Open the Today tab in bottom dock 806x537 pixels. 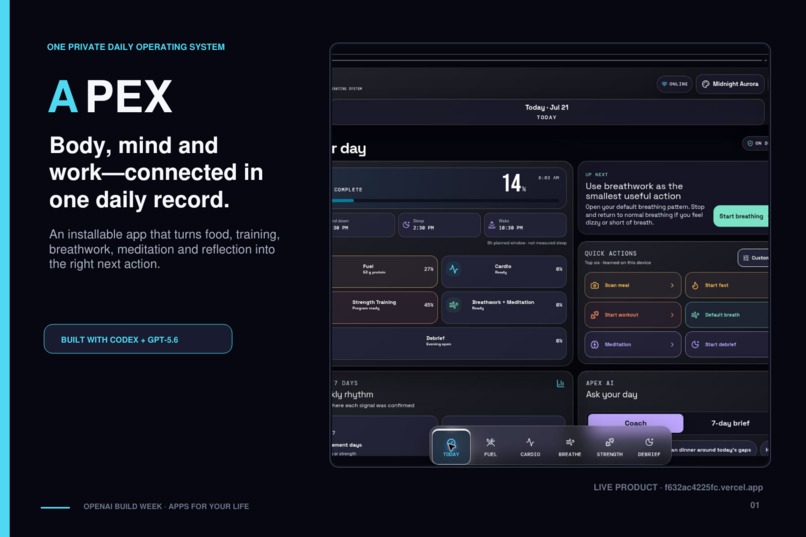click(x=451, y=447)
